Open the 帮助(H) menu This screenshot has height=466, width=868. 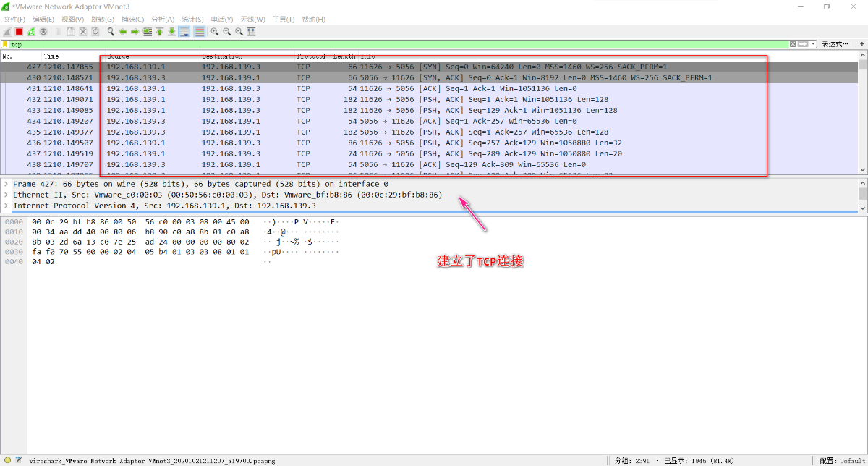313,19
